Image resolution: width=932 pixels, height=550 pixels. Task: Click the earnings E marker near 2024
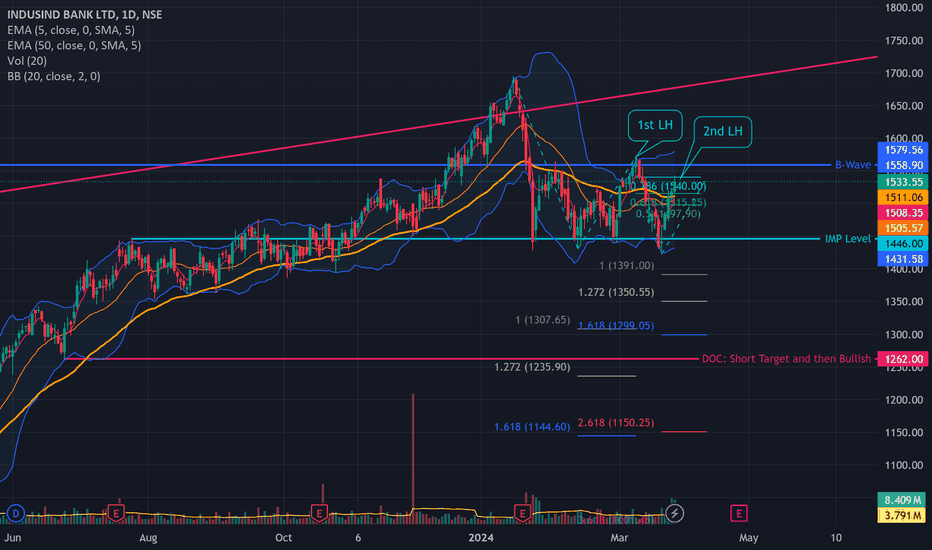(x=522, y=513)
